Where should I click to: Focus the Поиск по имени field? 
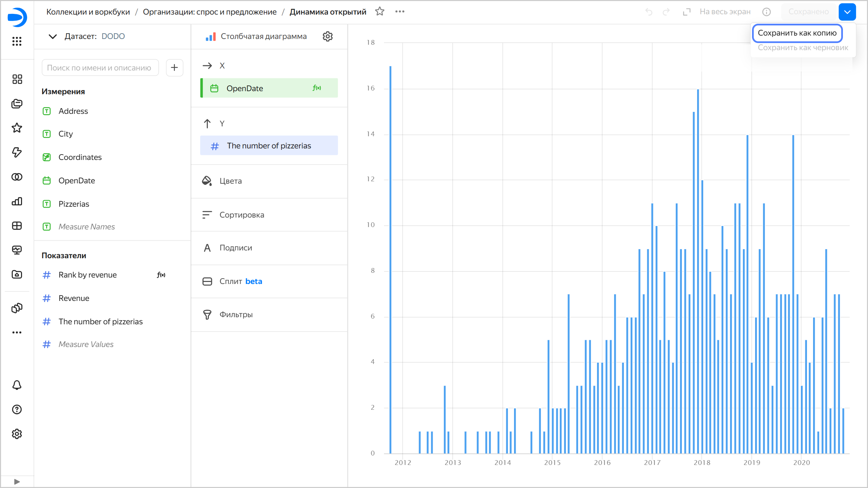pos(100,68)
